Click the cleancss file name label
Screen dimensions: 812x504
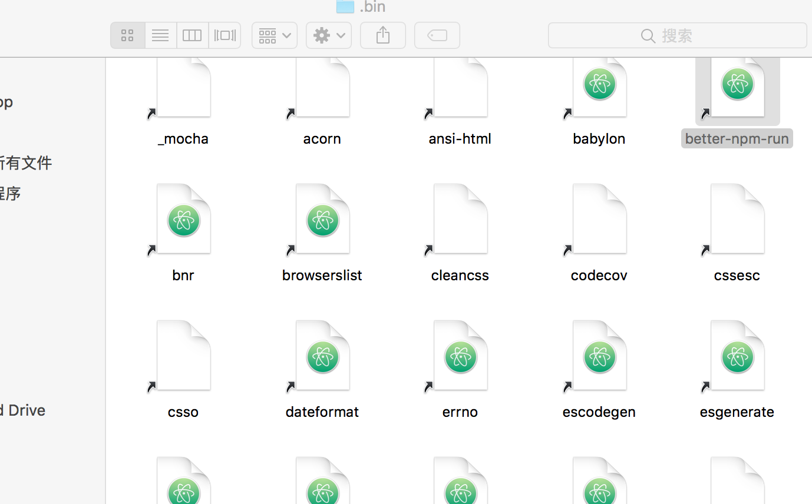[460, 275]
